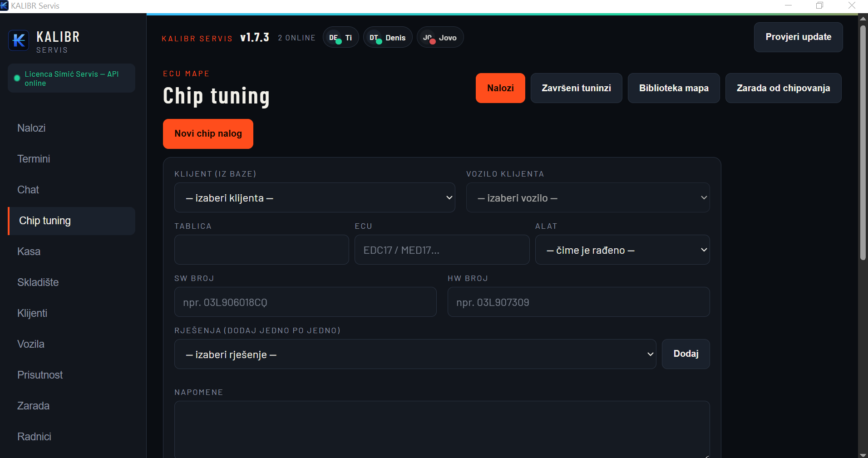Image resolution: width=868 pixels, height=458 pixels.
Task: Focus the SW broj input field
Action: click(305, 302)
